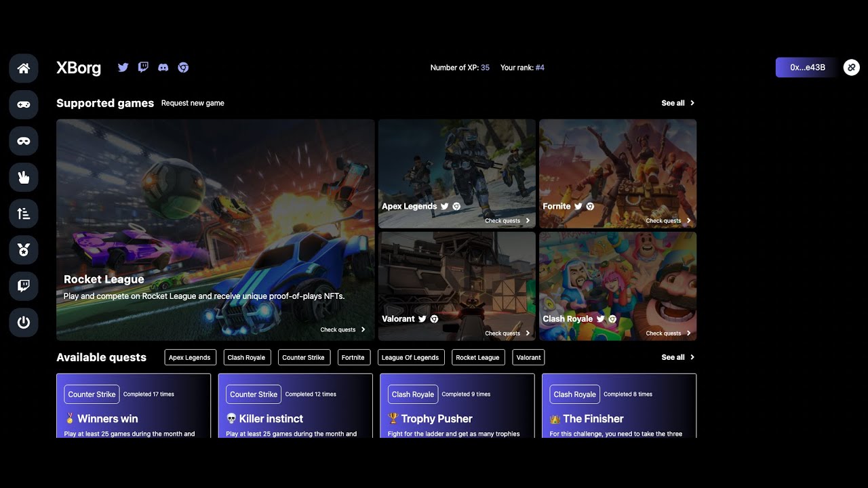Open the medal icon in sidebar
This screenshot has height=488, width=868.
pos(24,251)
